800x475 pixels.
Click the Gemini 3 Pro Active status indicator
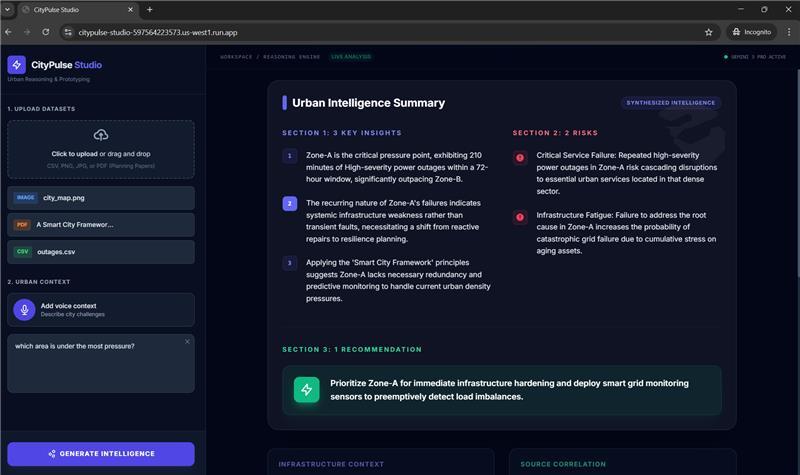(x=755, y=57)
